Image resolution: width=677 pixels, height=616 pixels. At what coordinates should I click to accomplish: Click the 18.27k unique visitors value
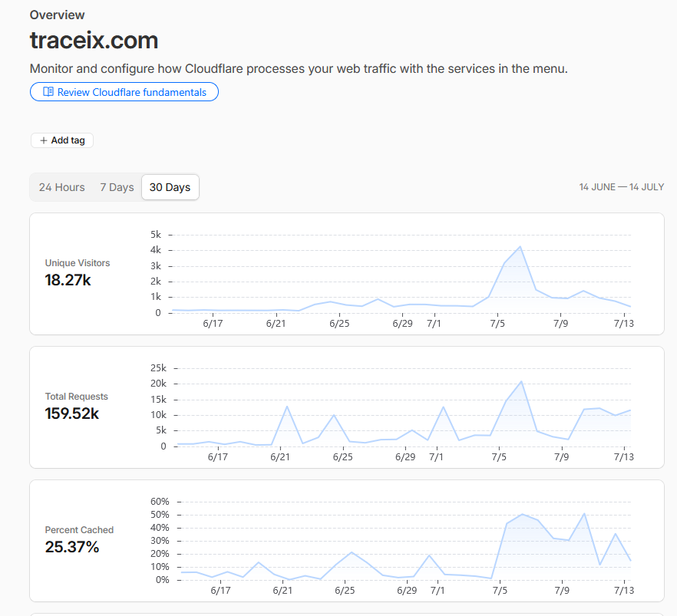(x=68, y=281)
